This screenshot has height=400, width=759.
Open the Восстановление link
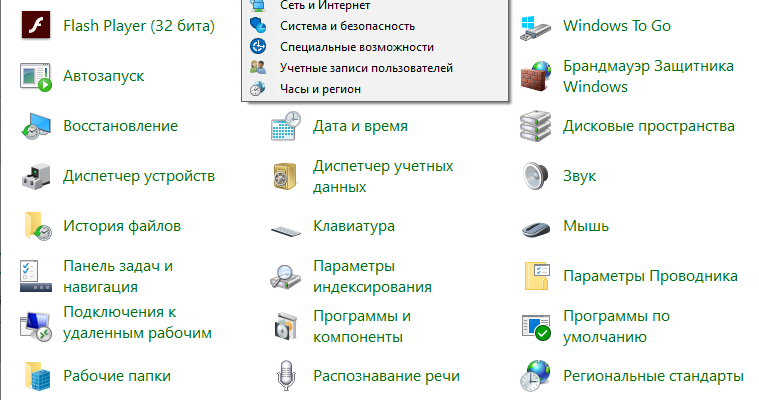click(120, 126)
